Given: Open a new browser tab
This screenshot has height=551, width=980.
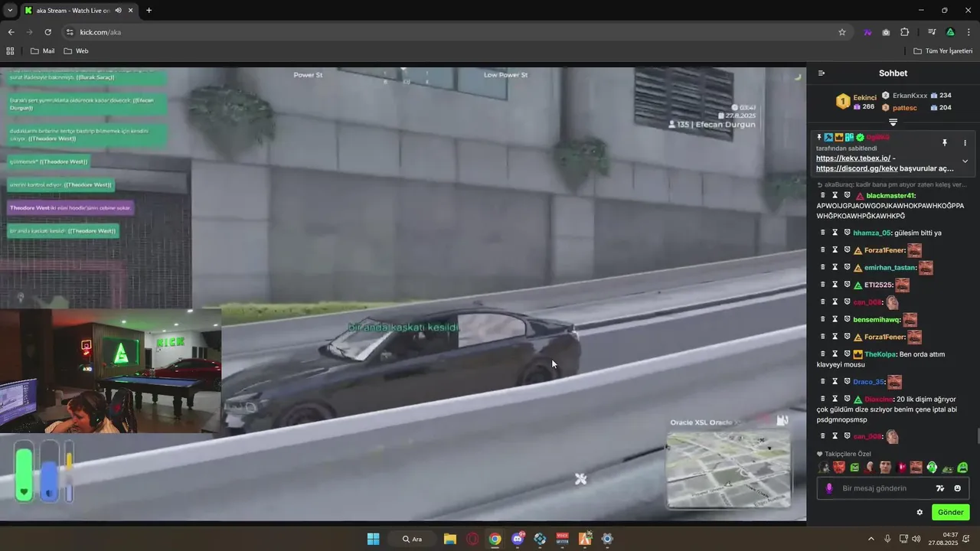Looking at the screenshot, I should pyautogui.click(x=149, y=10).
